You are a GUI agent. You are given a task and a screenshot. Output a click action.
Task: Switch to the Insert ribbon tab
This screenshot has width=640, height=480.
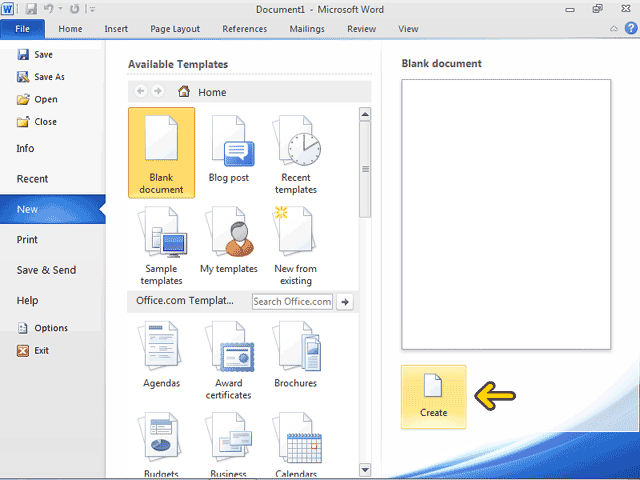116,29
